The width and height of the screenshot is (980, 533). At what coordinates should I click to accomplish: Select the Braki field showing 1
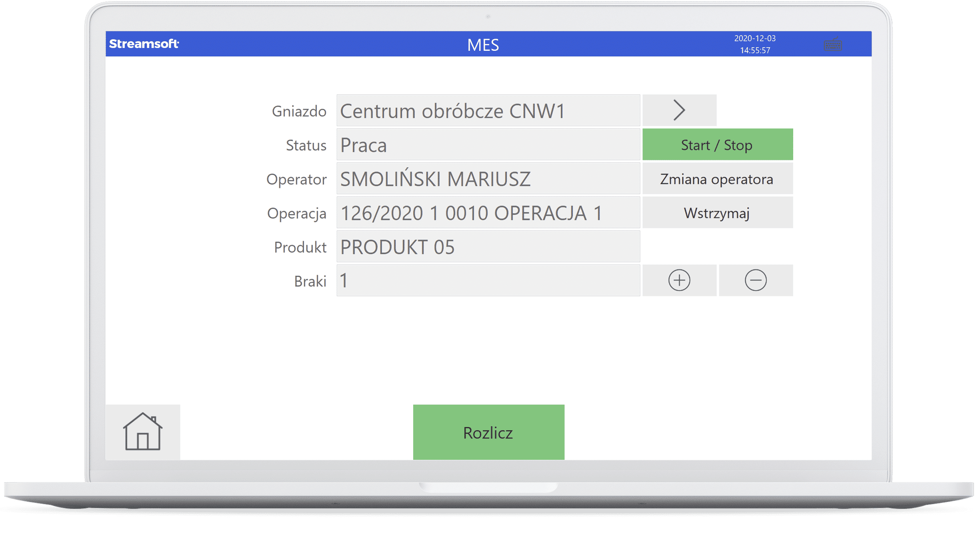click(488, 280)
